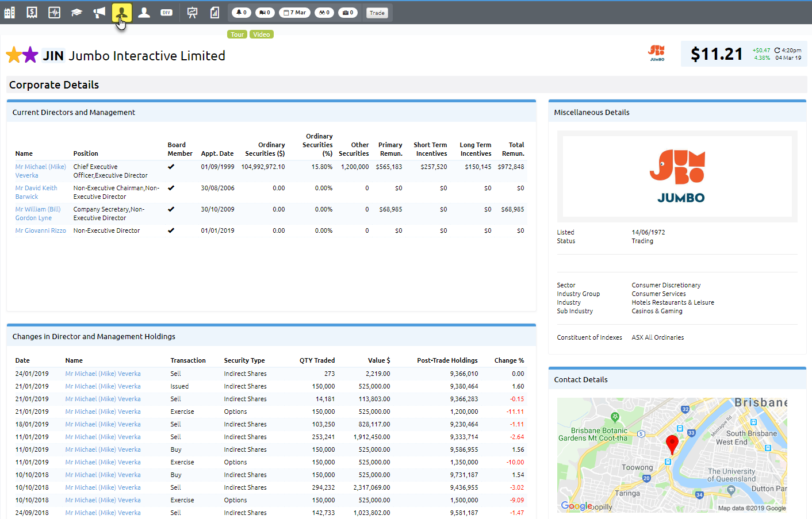Click the $972,848 total remuneration value
This screenshot has width=812, height=519.
tap(511, 167)
